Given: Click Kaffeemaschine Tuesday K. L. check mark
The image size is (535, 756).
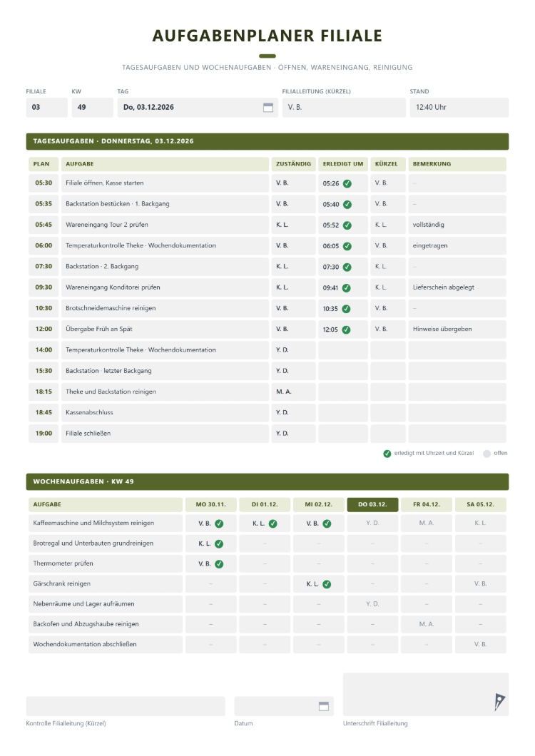Looking at the screenshot, I should (x=273, y=523).
